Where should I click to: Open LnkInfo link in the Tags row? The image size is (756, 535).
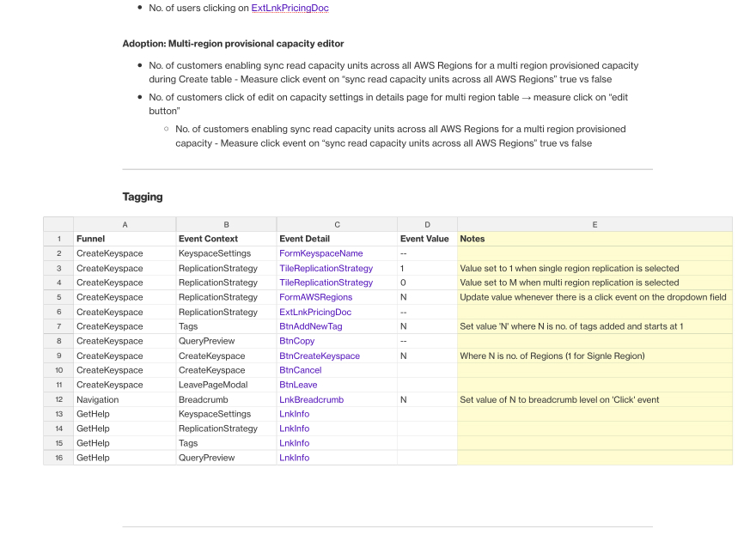tap(294, 443)
